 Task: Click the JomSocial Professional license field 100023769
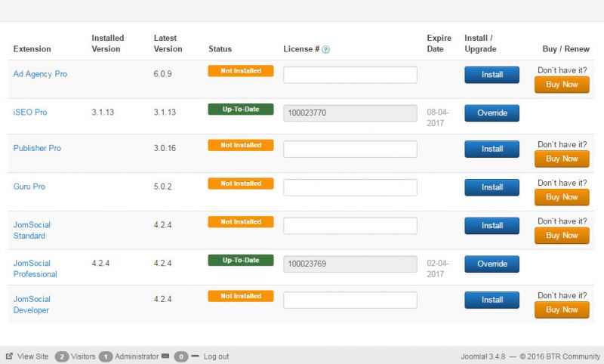350,264
